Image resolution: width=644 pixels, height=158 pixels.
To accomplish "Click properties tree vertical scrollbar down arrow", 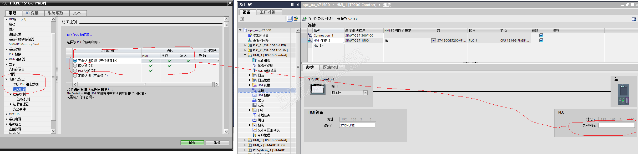I will tap(53, 131).
